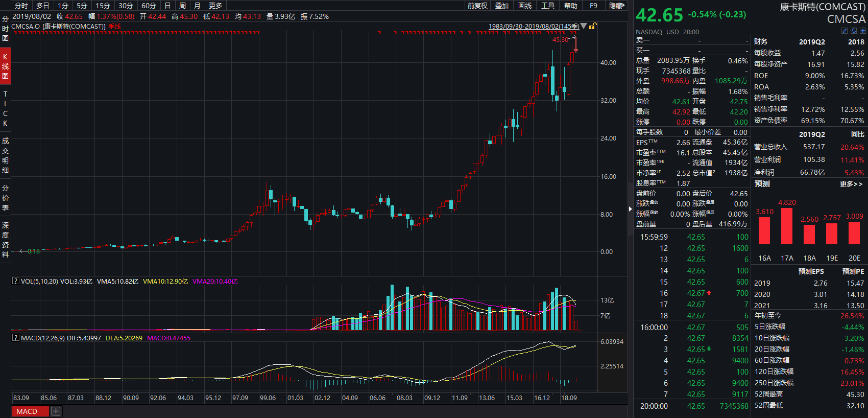Click the 17A EPS forecast red bar
Screen dimensions: 868x418
(x=787, y=226)
